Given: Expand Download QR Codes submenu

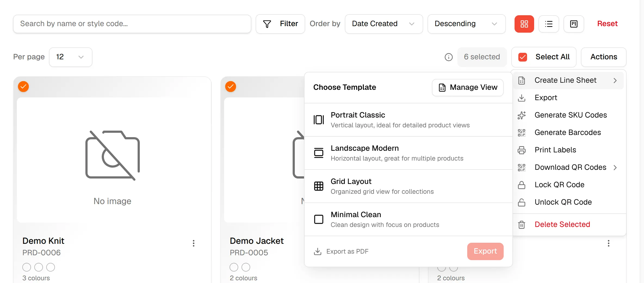Looking at the screenshot, I should (569, 167).
